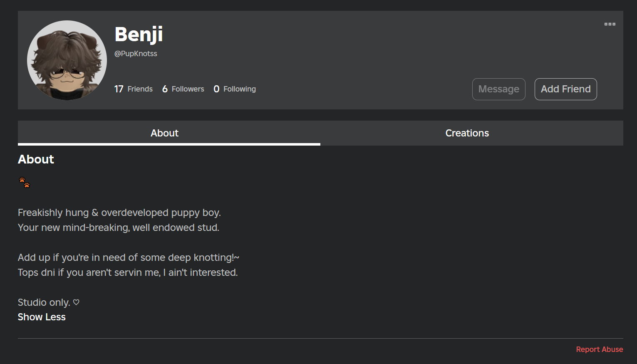
Task: Click Benji's avatar profile picture
Action: point(67,60)
